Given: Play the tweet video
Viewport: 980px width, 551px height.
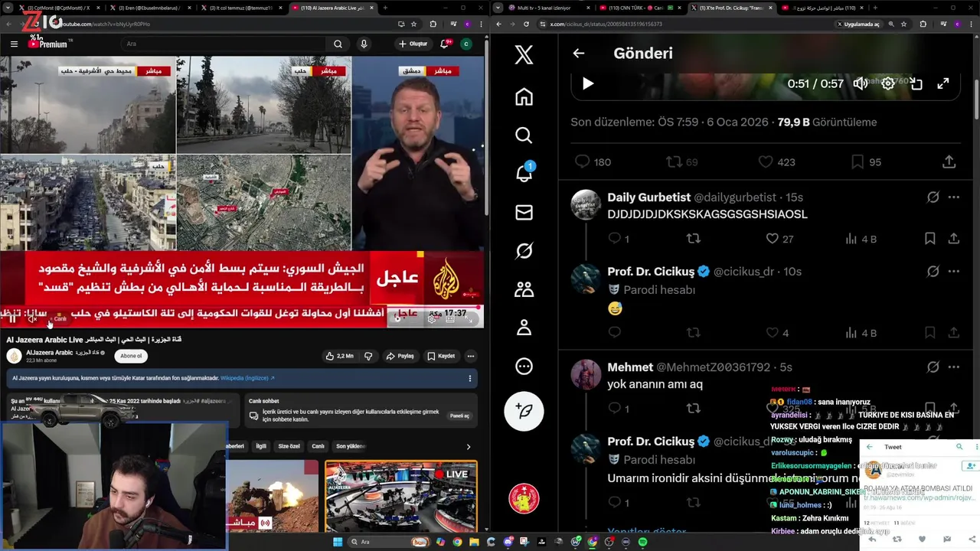Looking at the screenshot, I should 588,83.
